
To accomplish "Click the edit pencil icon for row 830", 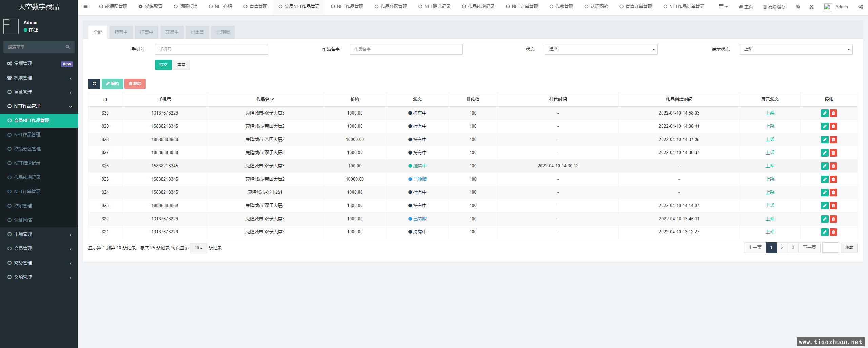I will click(825, 113).
